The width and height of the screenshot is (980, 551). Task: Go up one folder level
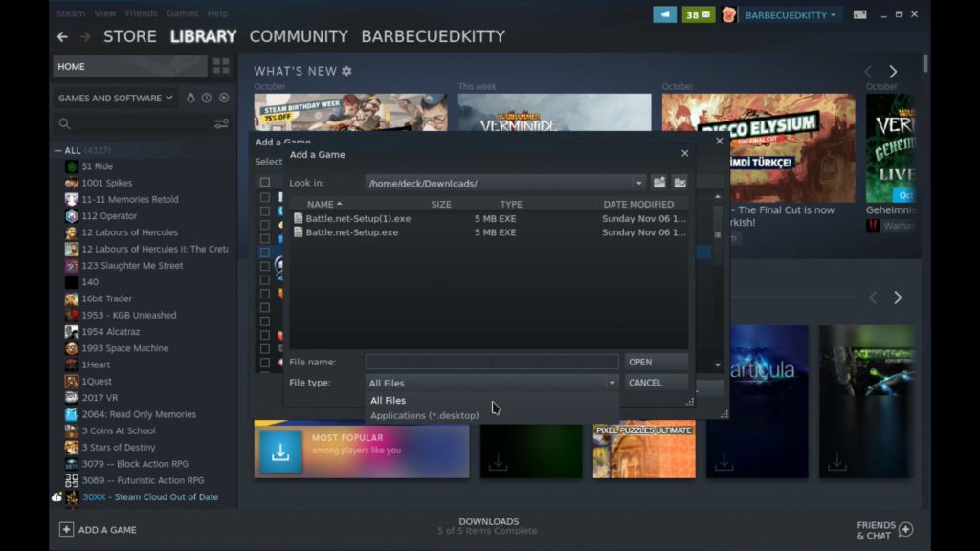pos(659,183)
